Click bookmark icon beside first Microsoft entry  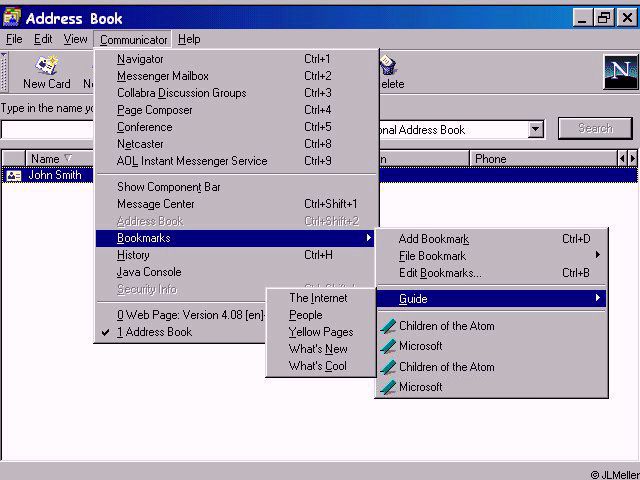coord(388,346)
